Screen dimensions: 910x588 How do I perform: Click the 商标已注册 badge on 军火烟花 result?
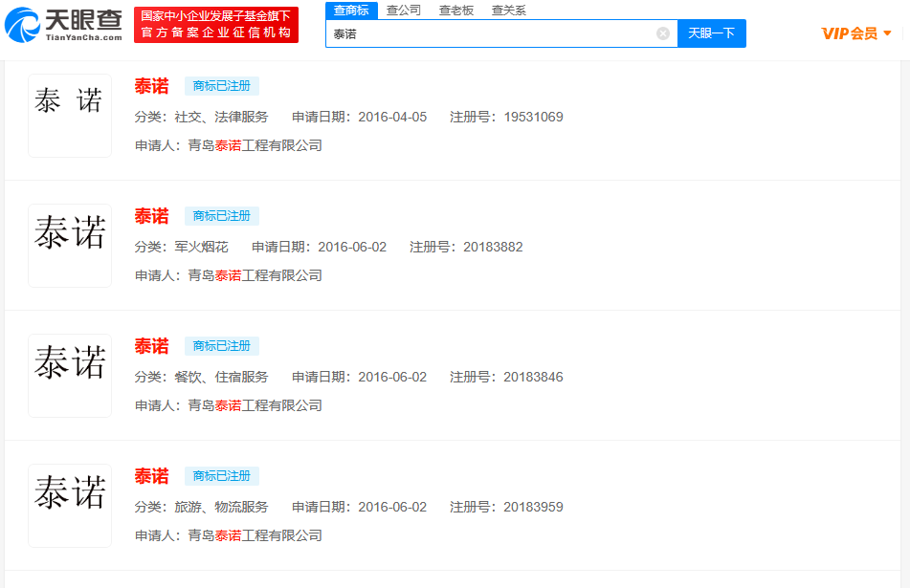tap(221, 216)
